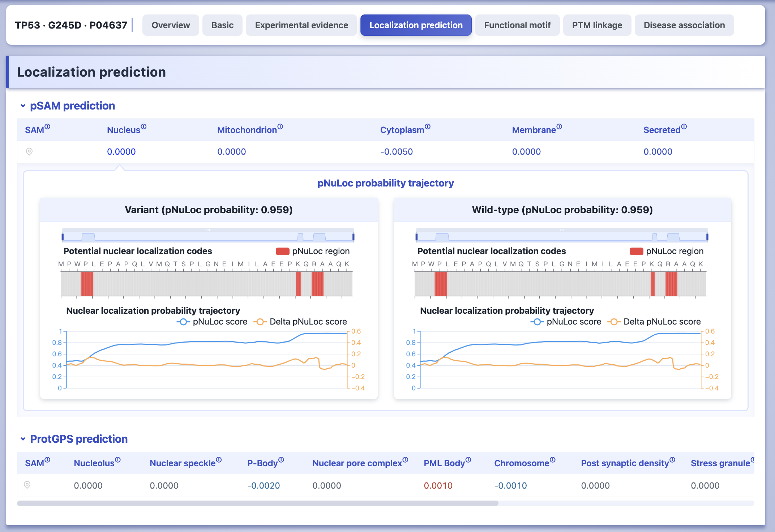Click the horizontal scrollbar under ProtGPS table
The image size is (775, 532).
coord(258,503)
